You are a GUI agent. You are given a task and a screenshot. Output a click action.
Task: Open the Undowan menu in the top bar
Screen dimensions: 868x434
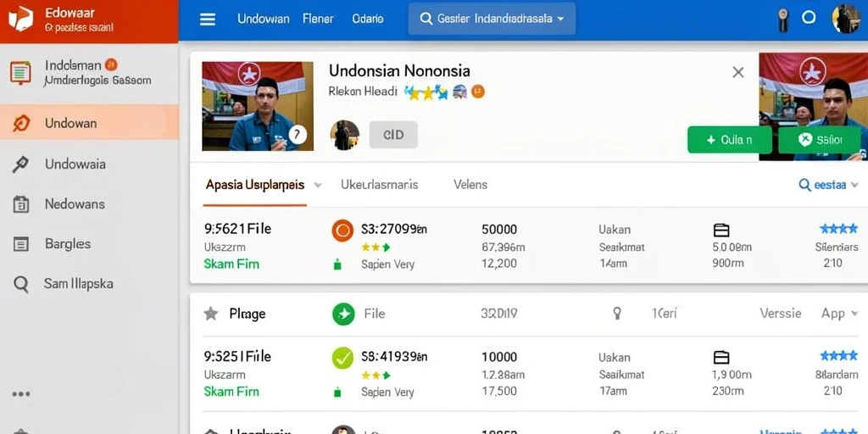click(264, 19)
